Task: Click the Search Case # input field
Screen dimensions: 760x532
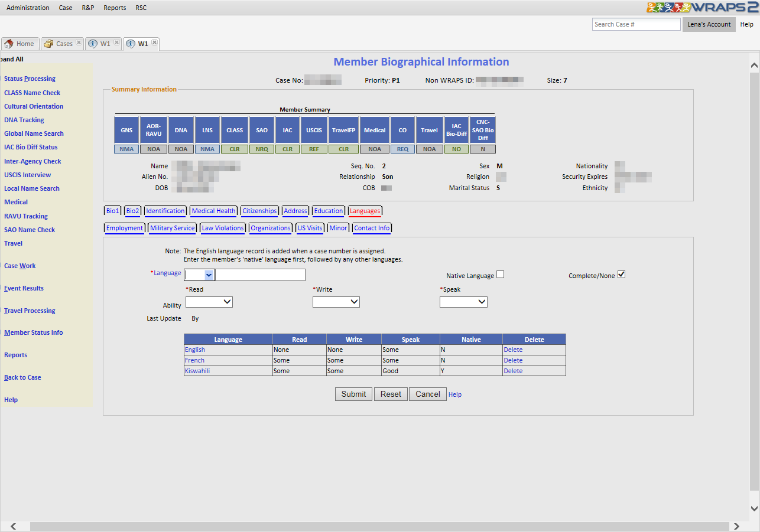Action: pos(636,24)
